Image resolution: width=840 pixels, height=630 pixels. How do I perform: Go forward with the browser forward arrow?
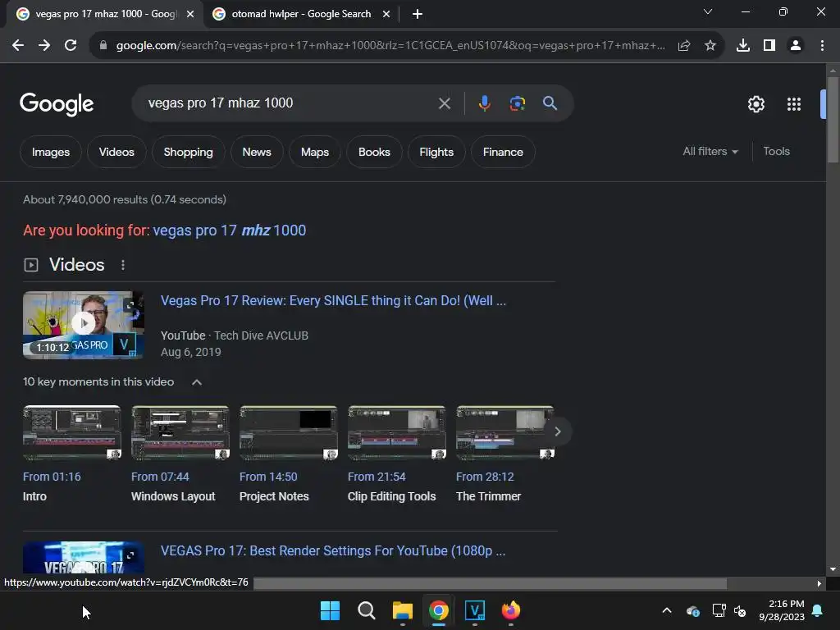click(x=44, y=46)
